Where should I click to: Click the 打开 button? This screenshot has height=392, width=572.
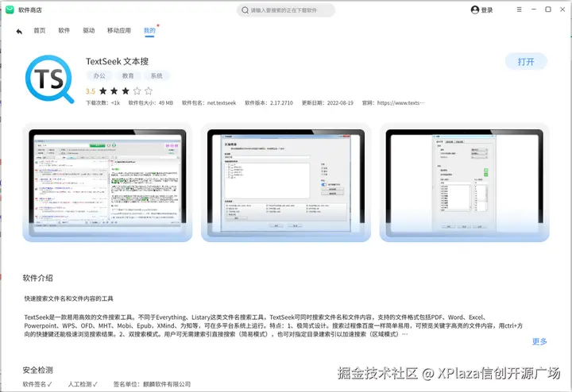tap(526, 62)
